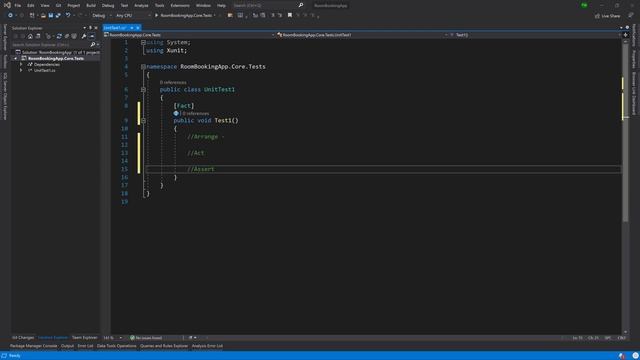Click the Visual Studio search box
This screenshot has width=640, height=360.
pyautogui.click(x=268, y=5)
